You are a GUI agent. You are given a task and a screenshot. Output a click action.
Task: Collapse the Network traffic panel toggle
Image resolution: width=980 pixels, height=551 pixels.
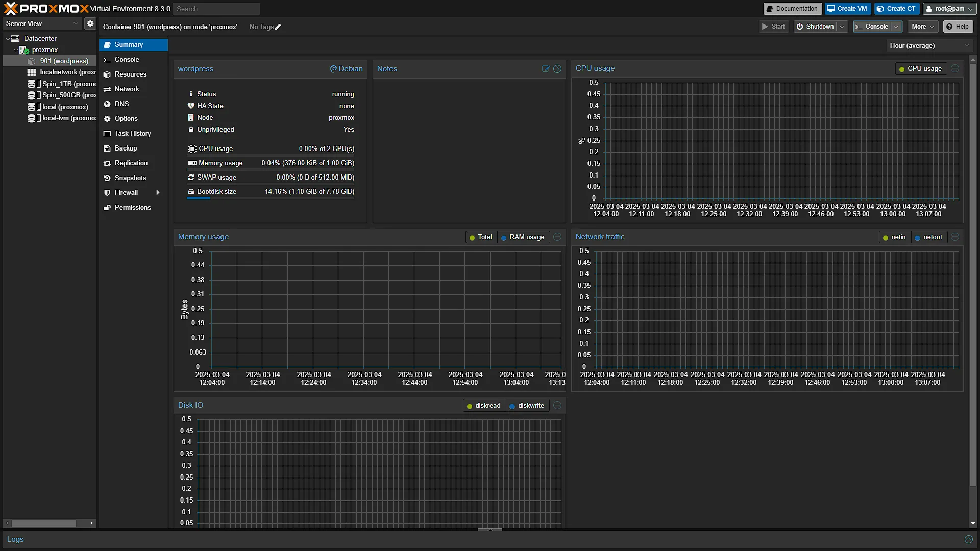(x=955, y=237)
